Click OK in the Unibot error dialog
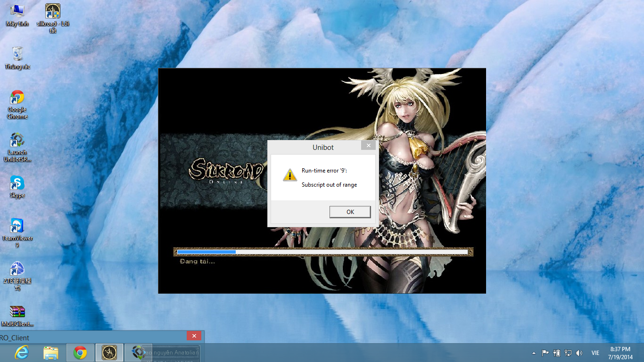 click(x=350, y=212)
